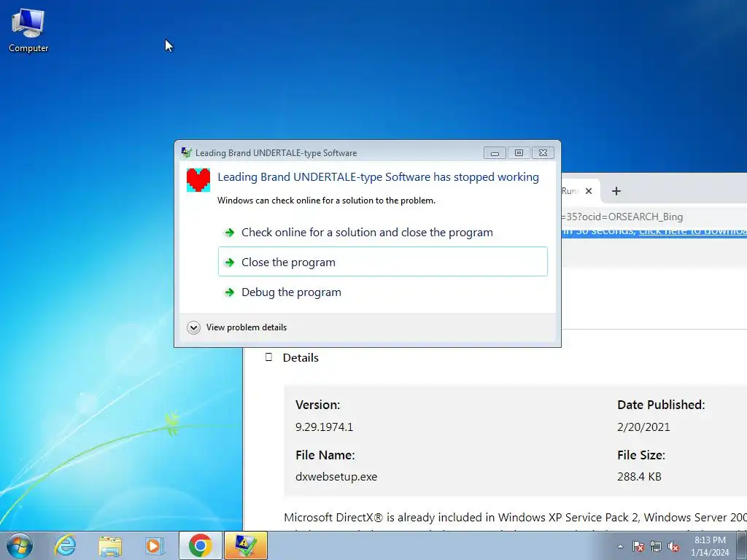
Task: Minimize the UNDERTALE error dialog
Action: click(x=495, y=153)
